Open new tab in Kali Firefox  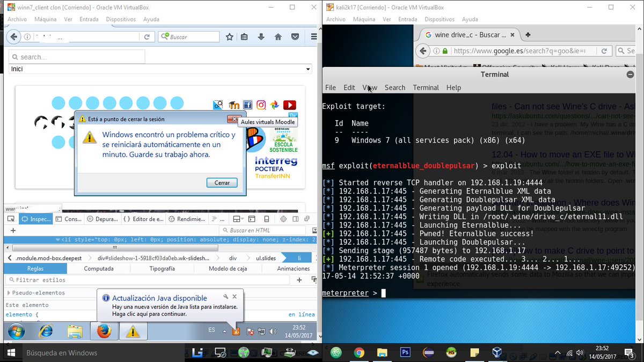pos(528,35)
